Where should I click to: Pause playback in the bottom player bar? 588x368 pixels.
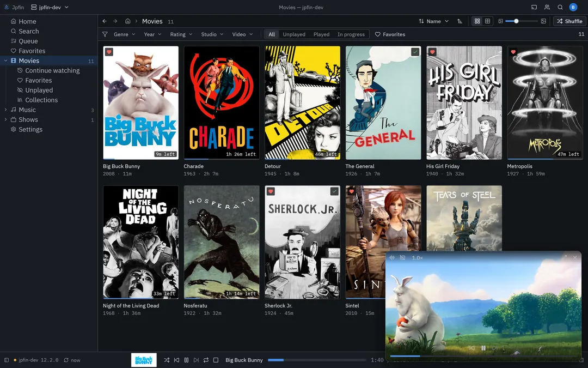coord(186,360)
